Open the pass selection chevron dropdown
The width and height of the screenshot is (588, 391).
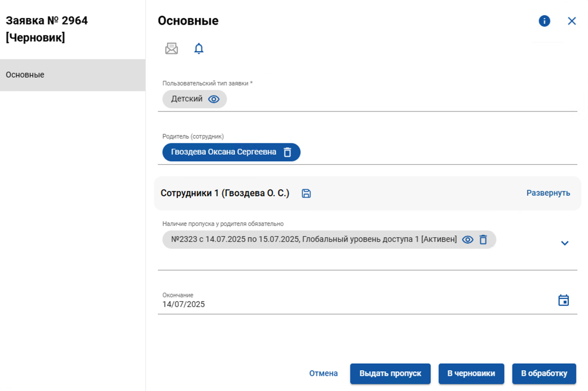click(x=564, y=243)
